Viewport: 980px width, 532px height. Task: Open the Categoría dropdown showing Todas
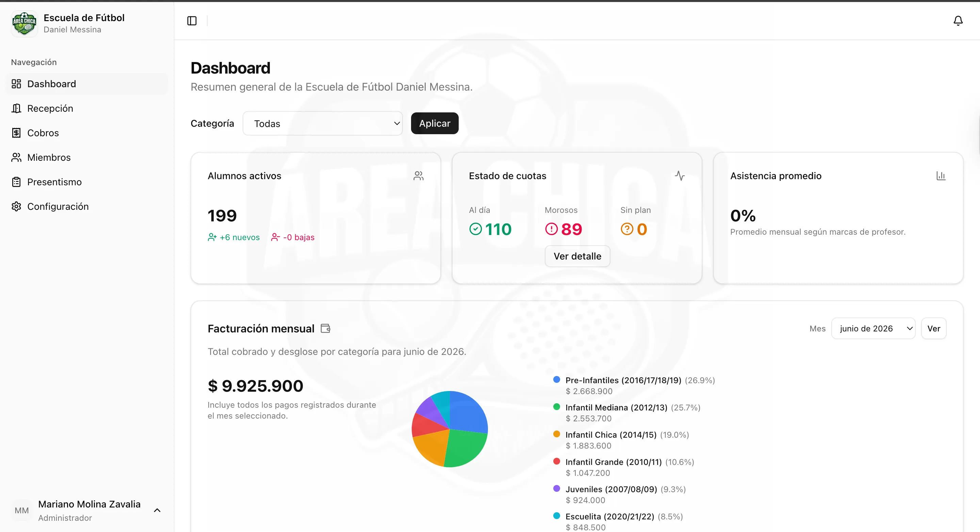tap(323, 123)
